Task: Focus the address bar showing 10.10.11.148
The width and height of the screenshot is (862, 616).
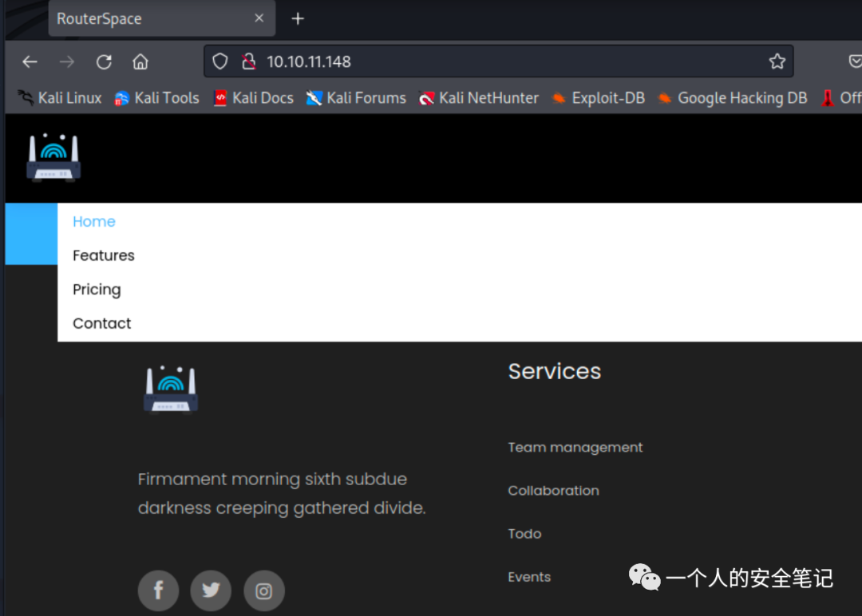Action: [x=498, y=61]
